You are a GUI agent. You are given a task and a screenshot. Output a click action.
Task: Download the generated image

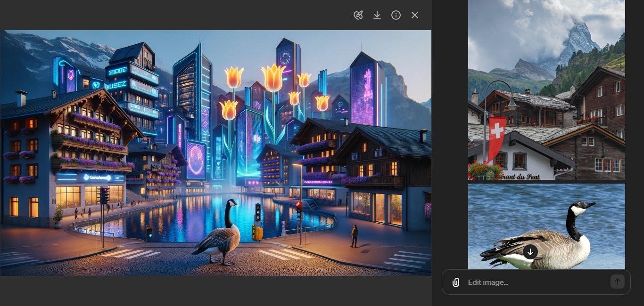[x=377, y=15]
